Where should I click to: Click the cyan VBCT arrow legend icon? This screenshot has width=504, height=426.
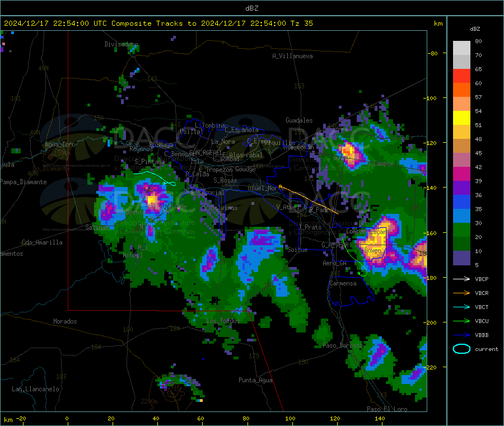461,307
